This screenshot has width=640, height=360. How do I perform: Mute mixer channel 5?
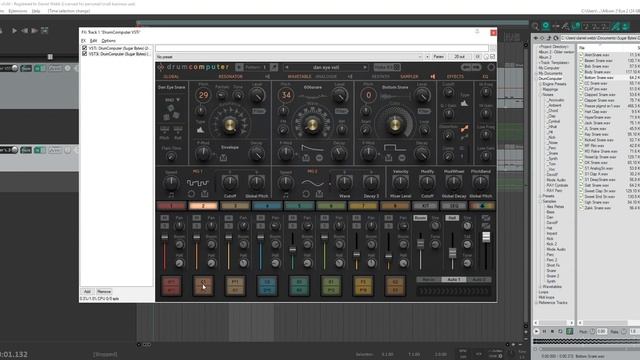(292, 218)
